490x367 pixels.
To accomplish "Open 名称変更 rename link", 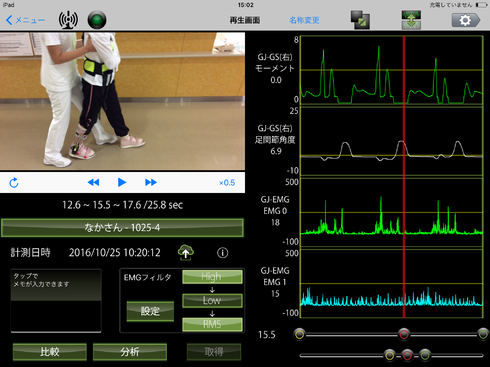I will click(x=304, y=20).
